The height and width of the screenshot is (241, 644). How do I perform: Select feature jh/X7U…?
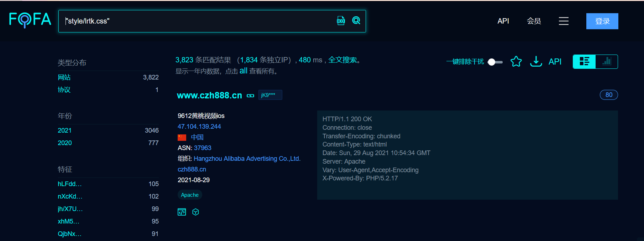click(x=70, y=209)
